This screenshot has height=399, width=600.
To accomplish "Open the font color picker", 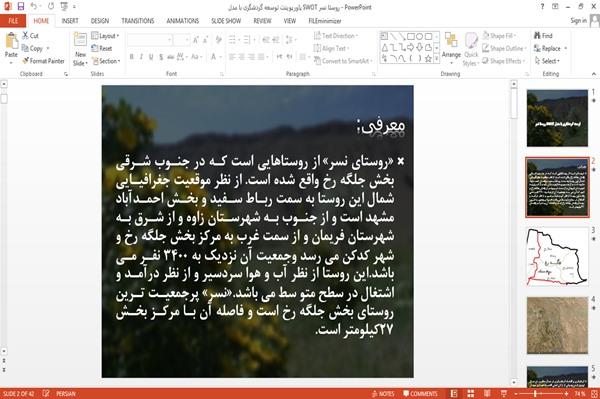I will pyautogui.click(x=215, y=57).
